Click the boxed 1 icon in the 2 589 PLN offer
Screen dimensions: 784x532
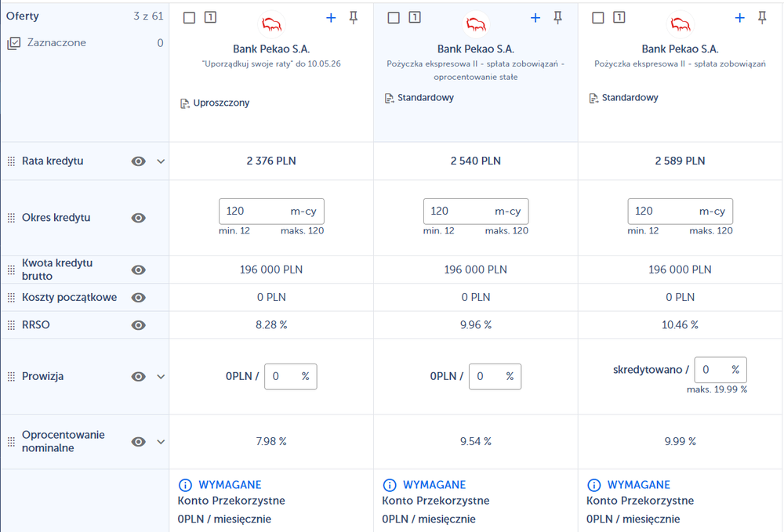tap(619, 17)
